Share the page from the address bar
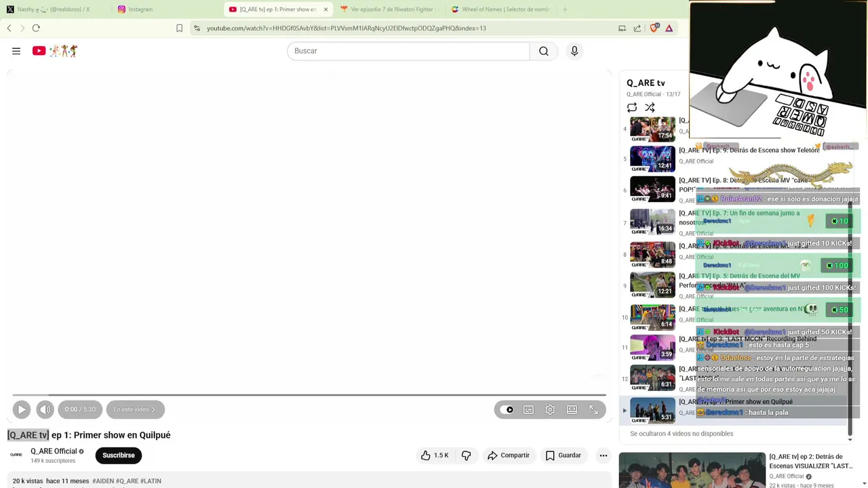Image resolution: width=868 pixels, height=488 pixels. pos(637,28)
